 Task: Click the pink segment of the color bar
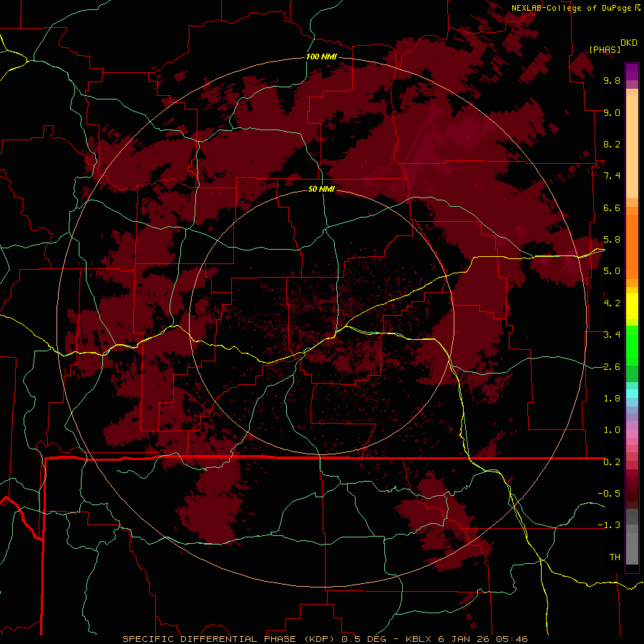click(x=632, y=434)
